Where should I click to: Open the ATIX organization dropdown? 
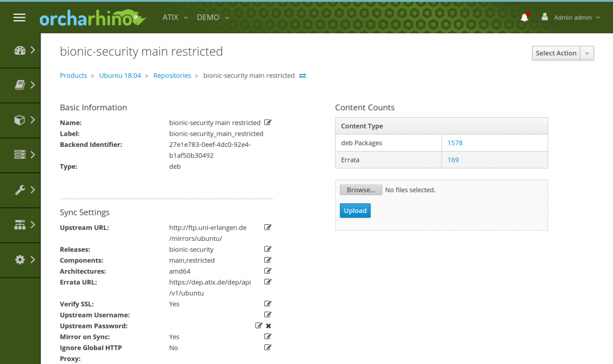(175, 18)
